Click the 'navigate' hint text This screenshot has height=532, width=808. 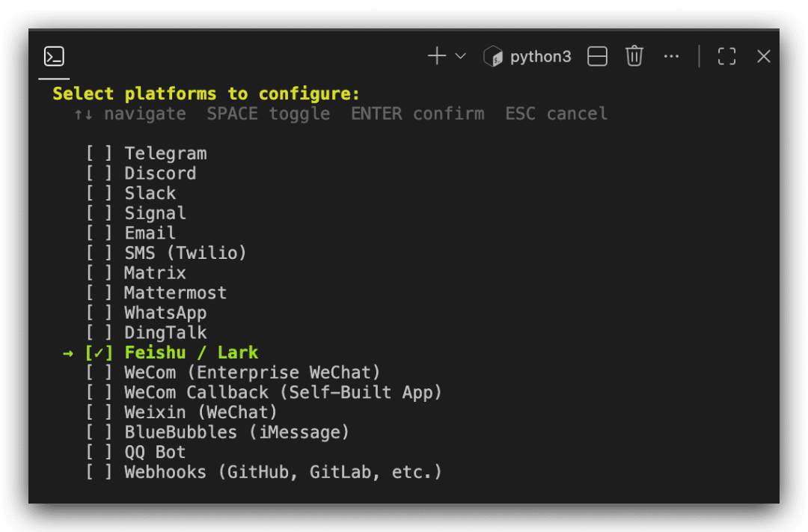tap(145, 114)
